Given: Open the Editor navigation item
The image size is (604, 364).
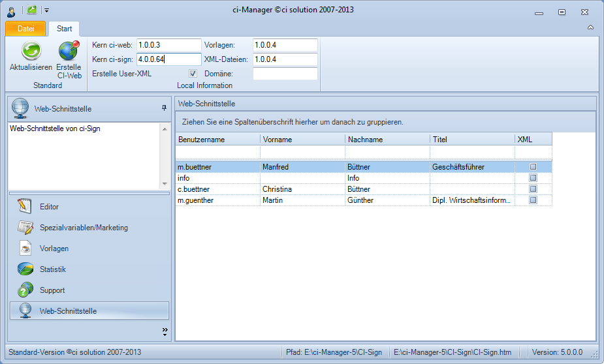Looking at the screenshot, I should 49,207.
